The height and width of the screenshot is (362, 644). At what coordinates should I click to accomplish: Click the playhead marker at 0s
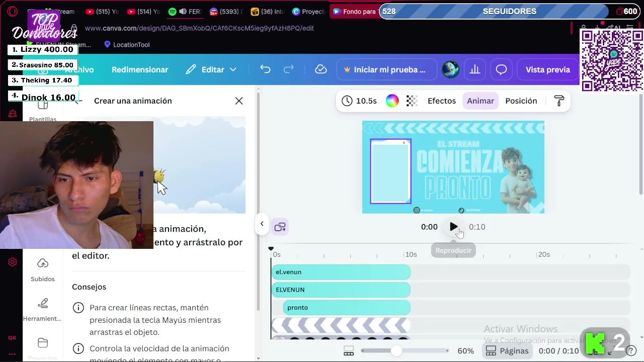click(x=271, y=249)
